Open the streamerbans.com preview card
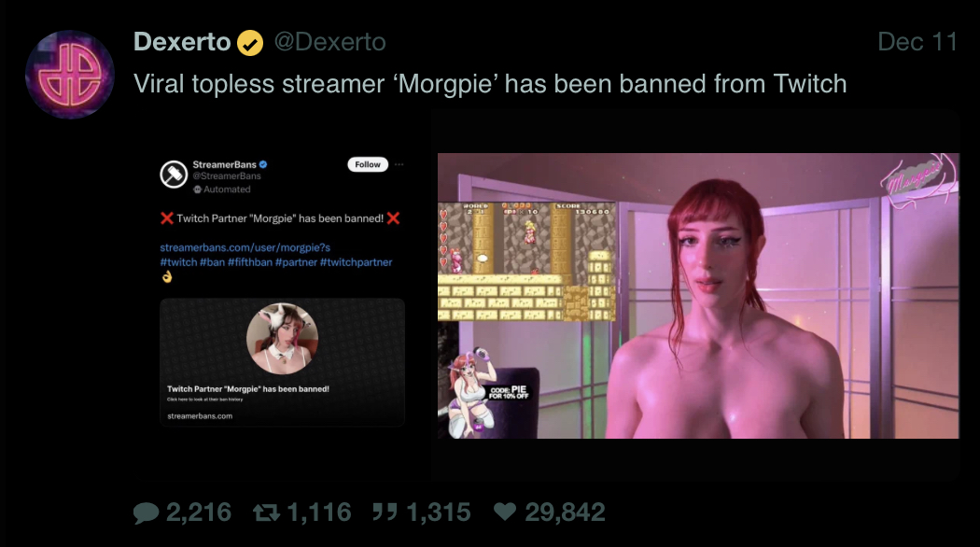This screenshot has height=547, width=980. [x=283, y=362]
